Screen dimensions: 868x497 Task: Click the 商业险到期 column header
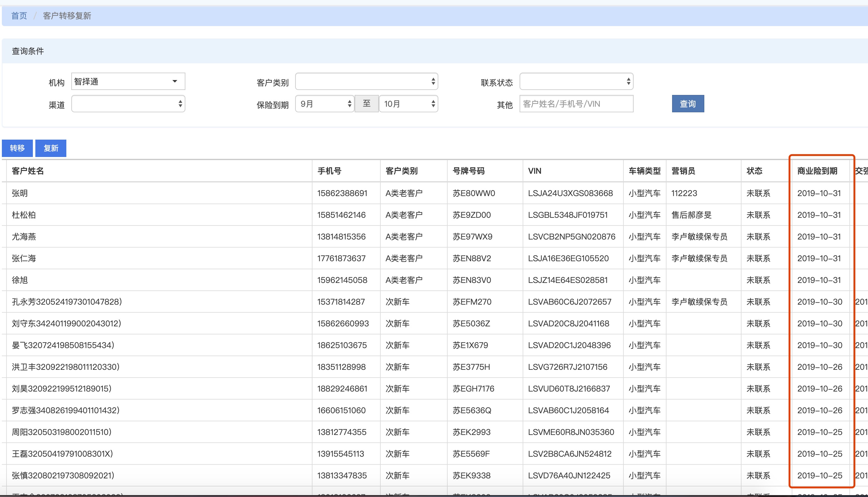(817, 171)
